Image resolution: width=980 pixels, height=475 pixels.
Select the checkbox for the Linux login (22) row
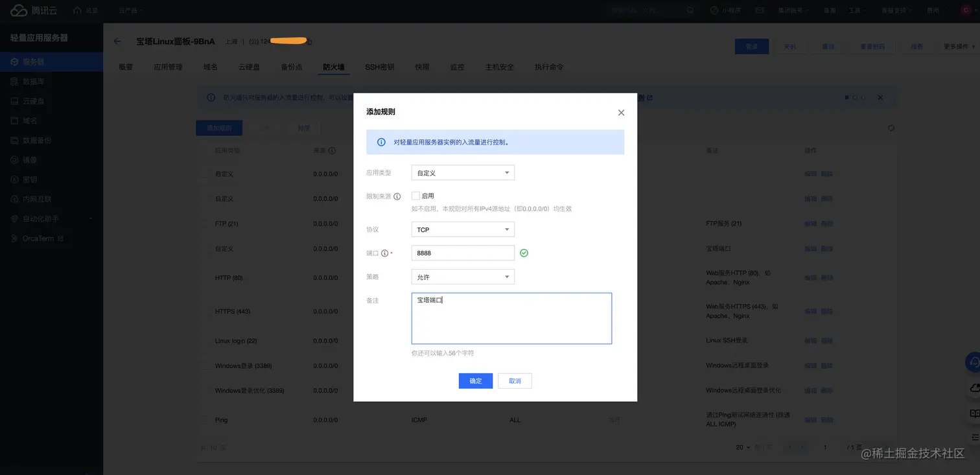[x=205, y=341]
